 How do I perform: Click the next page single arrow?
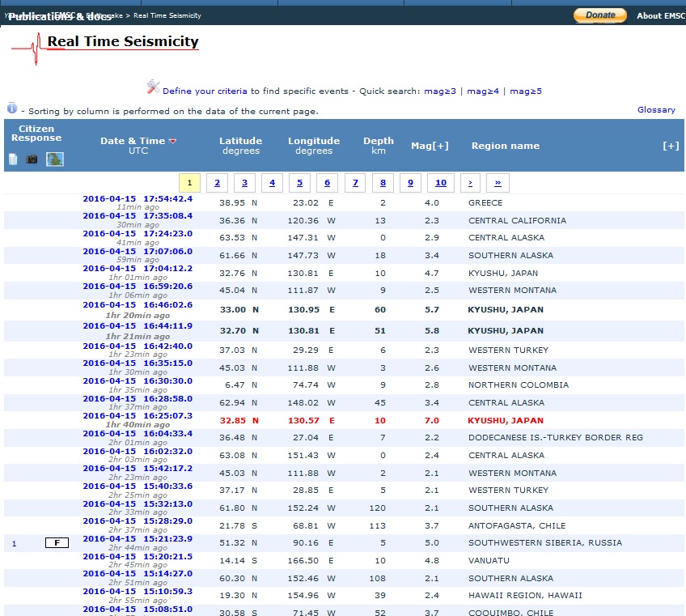click(x=470, y=183)
